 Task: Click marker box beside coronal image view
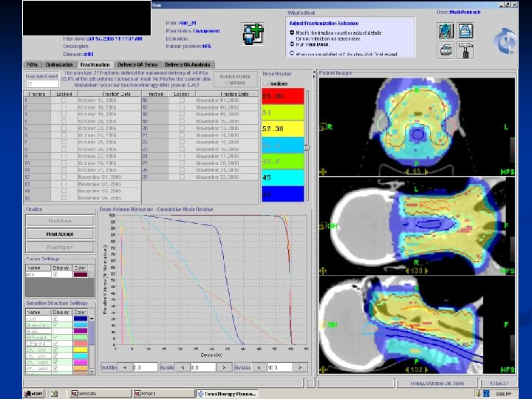[x=324, y=225]
